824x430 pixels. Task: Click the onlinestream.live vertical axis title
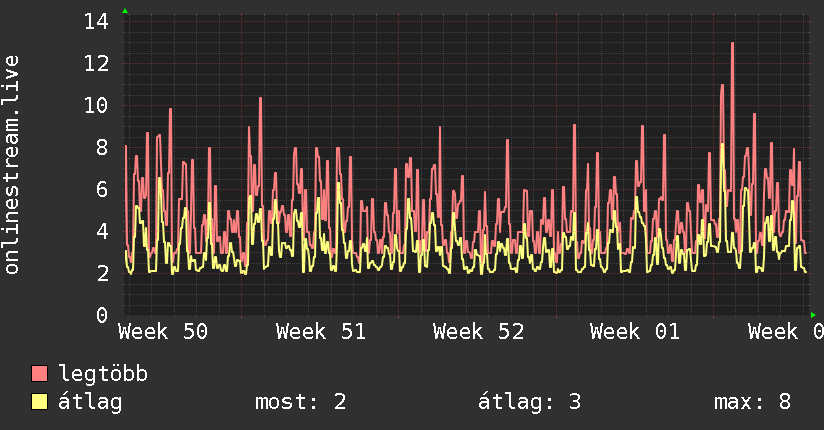[x=12, y=165]
